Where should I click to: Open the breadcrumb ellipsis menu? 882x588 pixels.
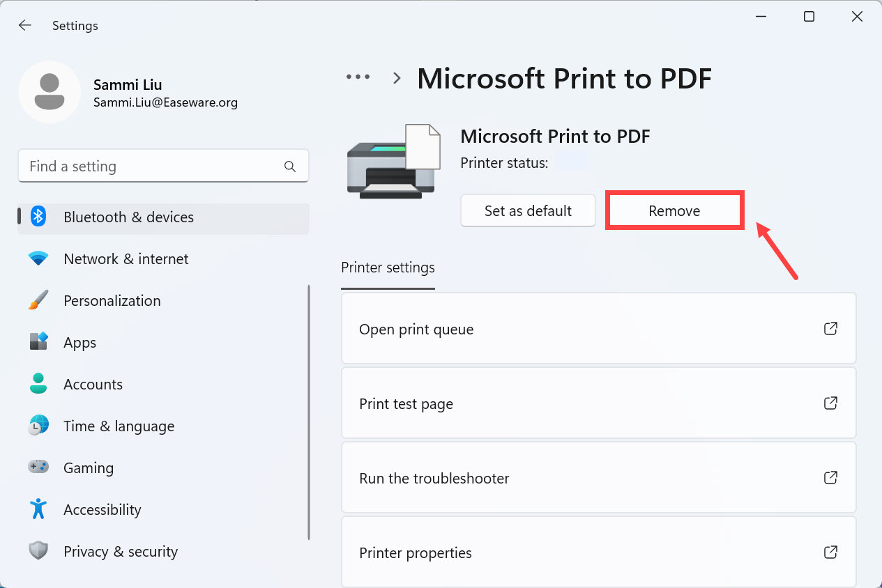pos(358,77)
